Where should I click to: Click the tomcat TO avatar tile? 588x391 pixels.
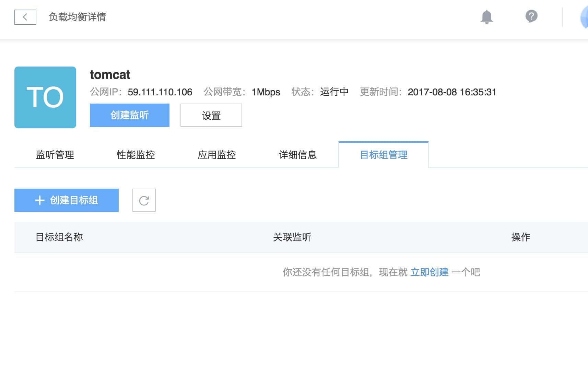45,97
